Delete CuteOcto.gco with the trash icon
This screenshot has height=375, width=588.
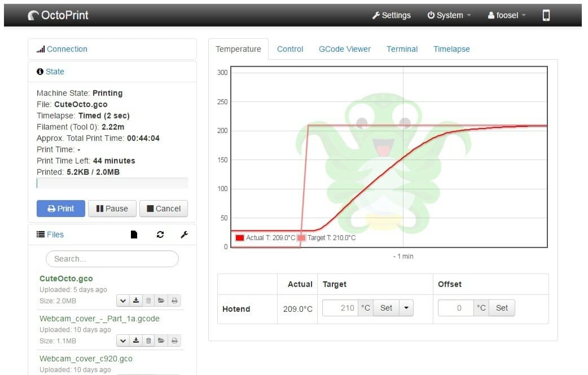148,301
